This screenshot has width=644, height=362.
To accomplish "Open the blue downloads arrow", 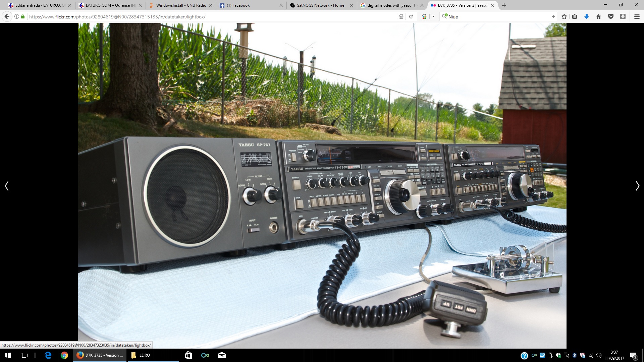I will pyautogui.click(x=587, y=16).
